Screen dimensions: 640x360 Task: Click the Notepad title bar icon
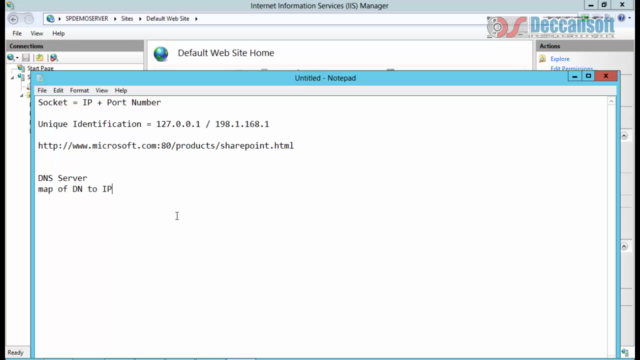coord(40,78)
